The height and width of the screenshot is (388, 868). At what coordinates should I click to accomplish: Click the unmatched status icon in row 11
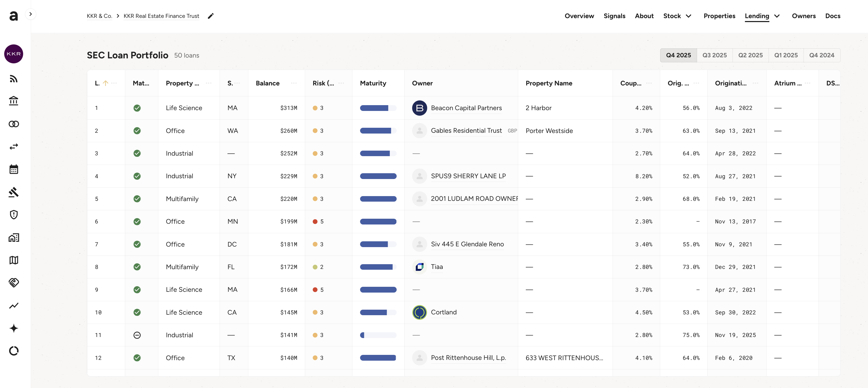click(x=137, y=335)
